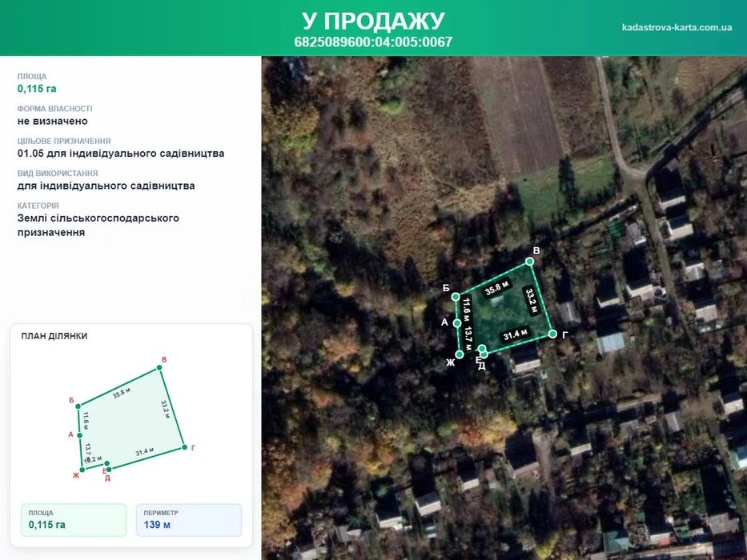The height and width of the screenshot is (560, 747).
Task: Click vertex В in the plot plan diagram
Action: pyautogui.click(x=159, y=368)
